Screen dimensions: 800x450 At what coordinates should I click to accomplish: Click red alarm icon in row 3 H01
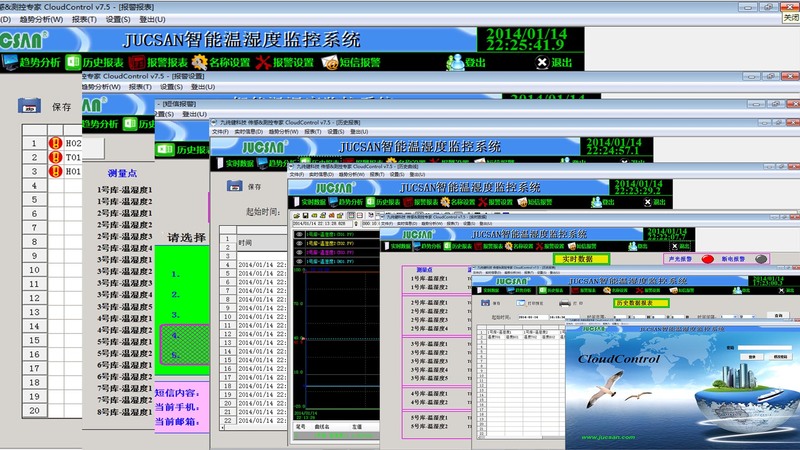56,171
